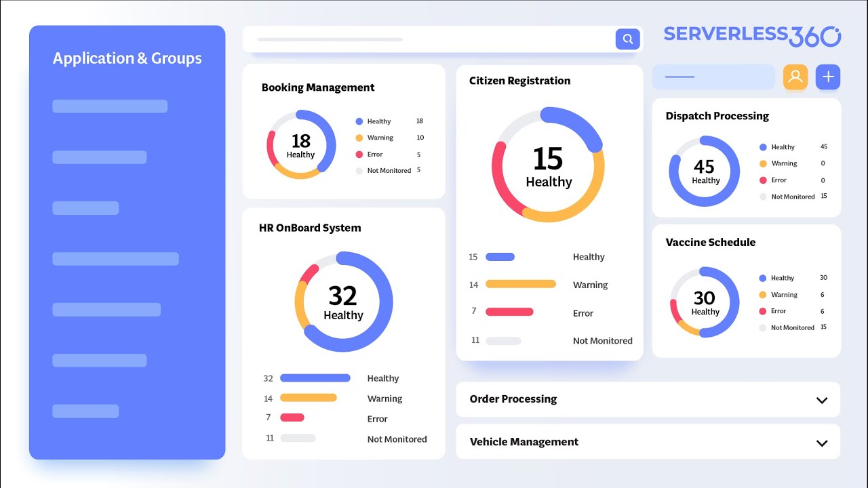Select the Dispatch Processing heading
868x488 pixels.
pyautogui.click(x=717, y=116)
